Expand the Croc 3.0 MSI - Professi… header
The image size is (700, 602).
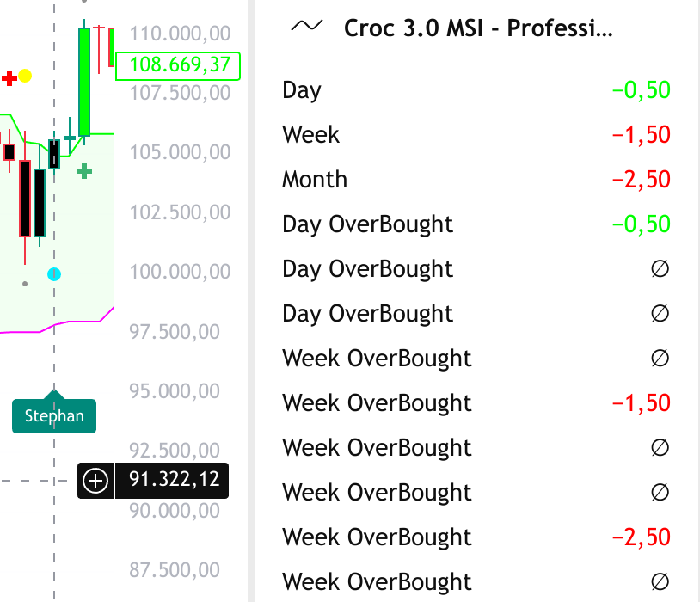[478, 28]
